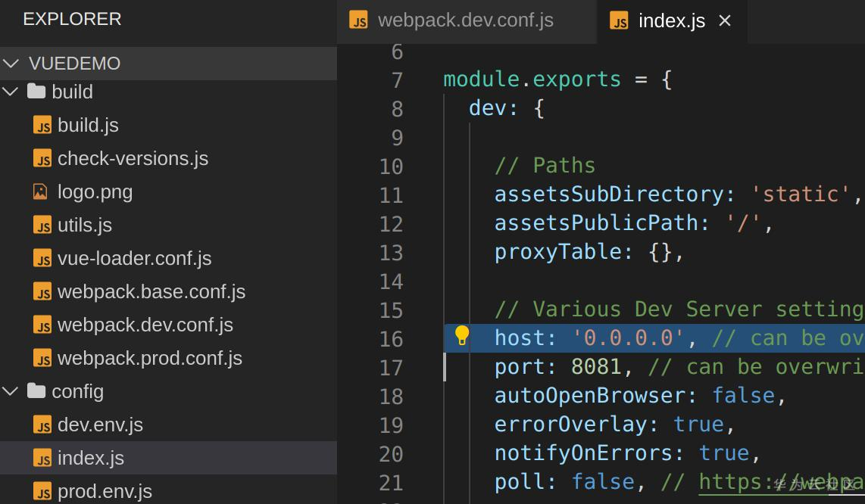Click the JS icon of build.js
The height and width of the screenshot is (504, 865).
pos(42,125)
